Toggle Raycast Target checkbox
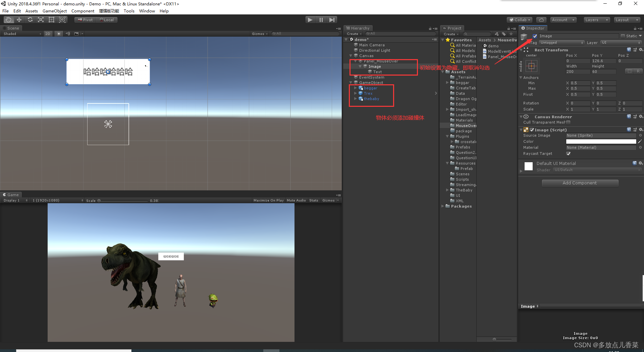Screen dimensions: 644x352 tap(568, 153)
